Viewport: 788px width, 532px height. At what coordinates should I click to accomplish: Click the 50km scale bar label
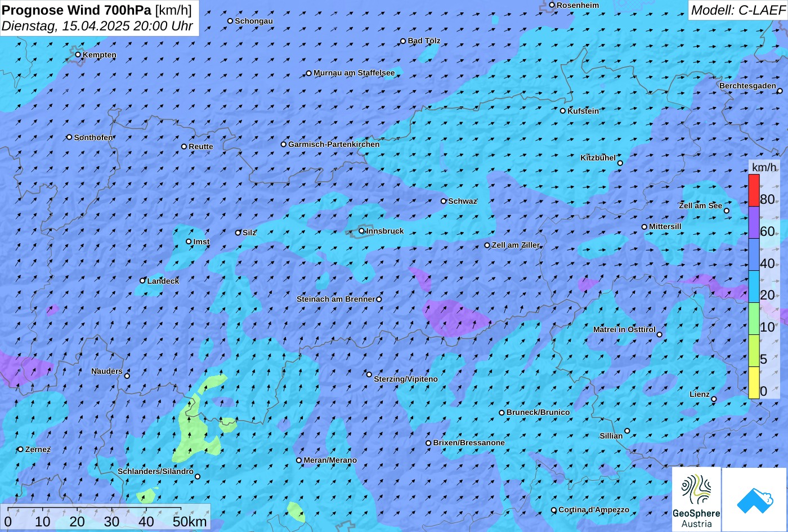point(190,521)
